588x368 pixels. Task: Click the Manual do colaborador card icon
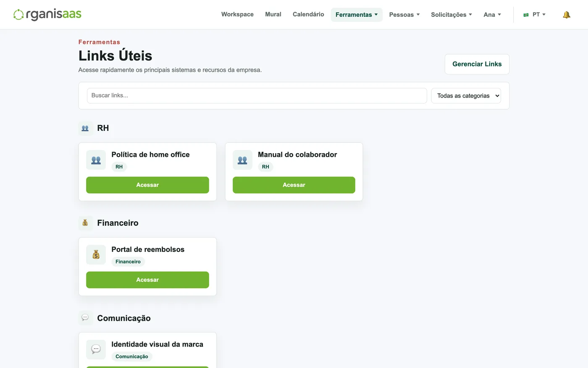click(x=242, y=160)
